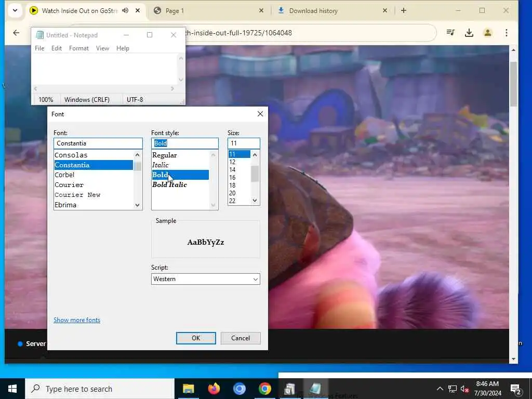532x399 pixels.
Task: Click the Font style input field
Action: point(185,143)
